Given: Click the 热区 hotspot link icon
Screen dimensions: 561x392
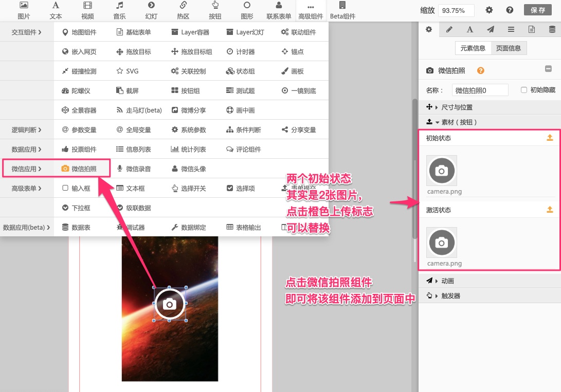Looking at the screenshot, I should tap(183, 10).
